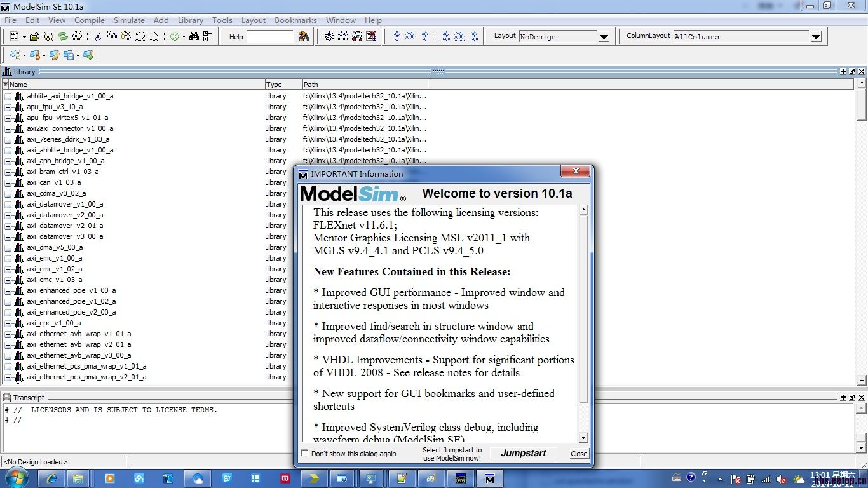The height and width of the screenshot is (488, 868).
Task: Open the Layout NoDesign dropdown
Action: [604, 37]
